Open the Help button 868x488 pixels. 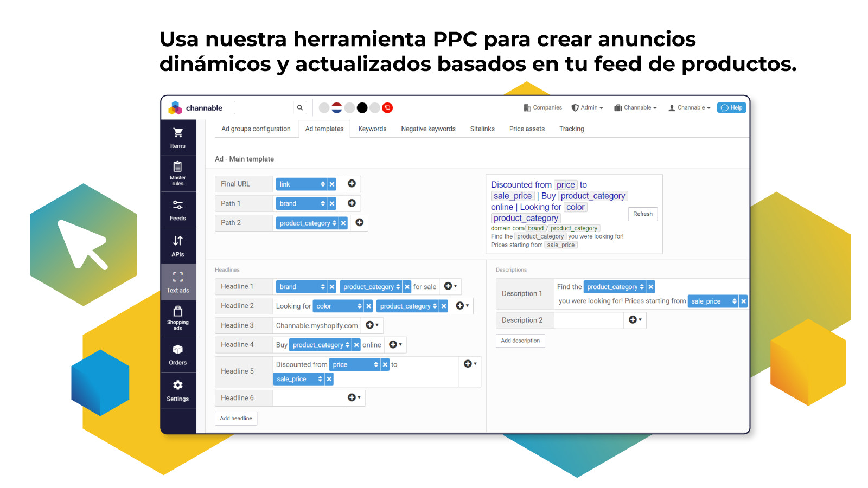pyautogui.click(x=731, y=108)
